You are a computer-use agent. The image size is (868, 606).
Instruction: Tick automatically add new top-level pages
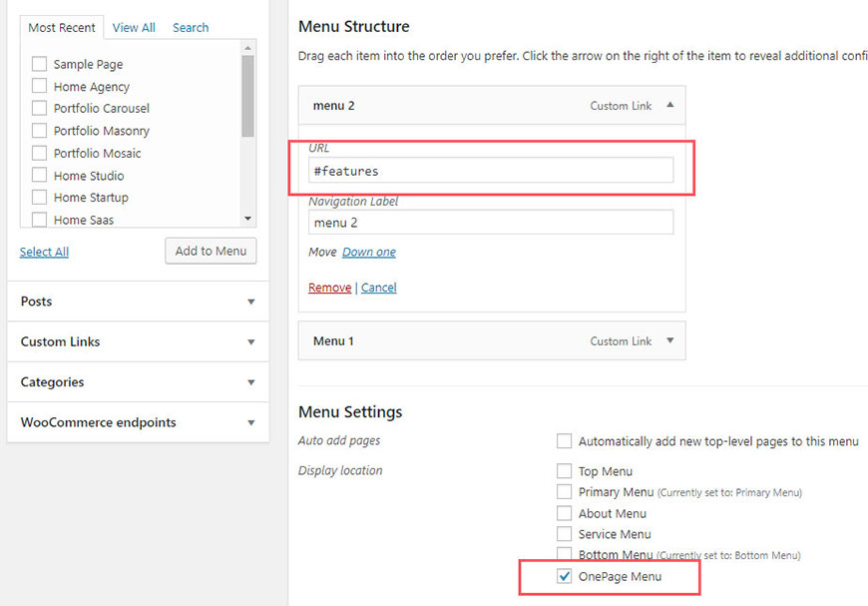(x=564, y=441)
